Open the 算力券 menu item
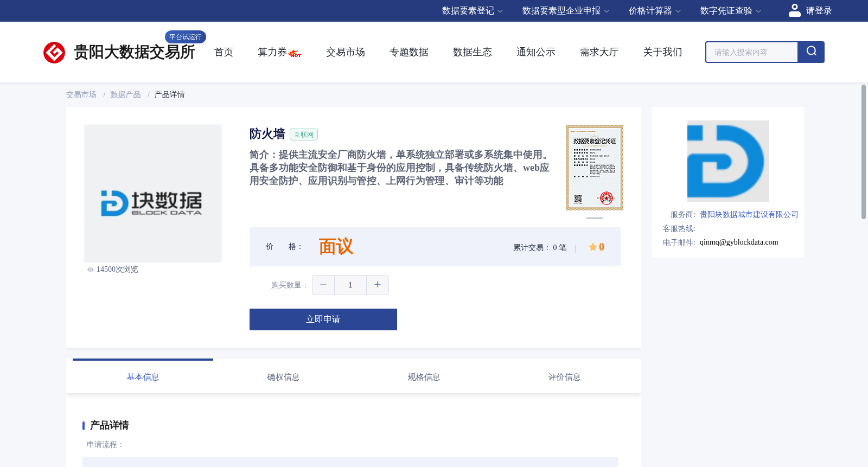 272,52
